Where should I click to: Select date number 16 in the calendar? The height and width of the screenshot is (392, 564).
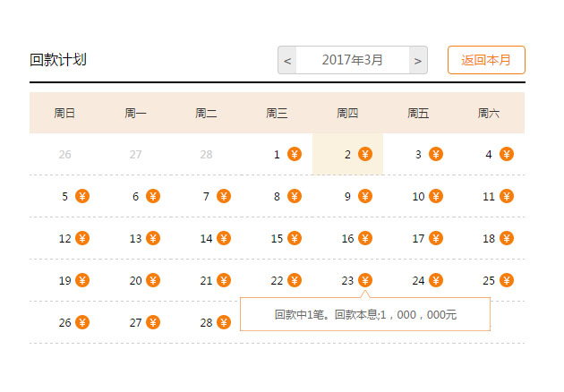[347, 238]
